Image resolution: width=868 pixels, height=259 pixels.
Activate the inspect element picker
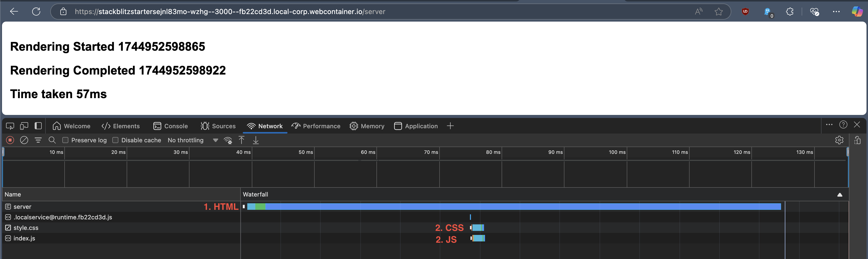[10, 126]
